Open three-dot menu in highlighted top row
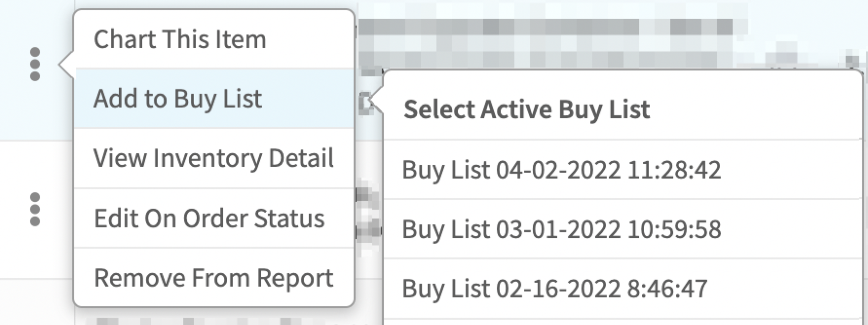This screenshot has height=325, width=868. tap(35, 64)
